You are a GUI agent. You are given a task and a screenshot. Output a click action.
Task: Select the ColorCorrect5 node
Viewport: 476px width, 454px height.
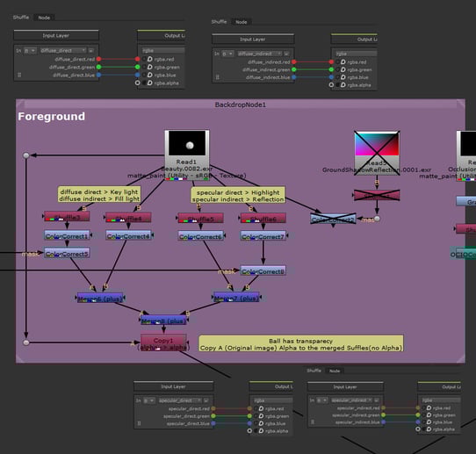(x=67, y=253)
